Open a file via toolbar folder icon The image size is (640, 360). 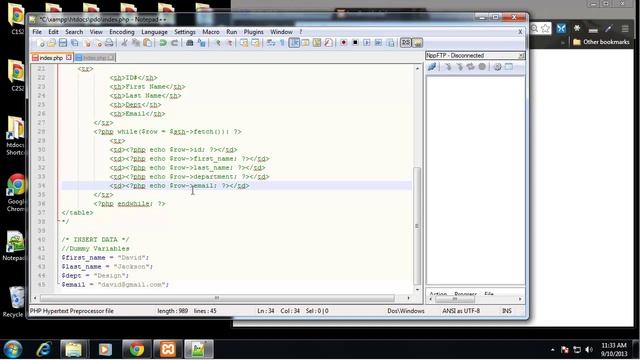[51, 43]
